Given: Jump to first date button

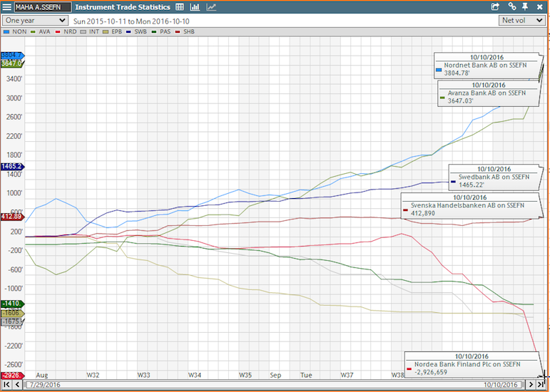Looking at the screenshot, I should 6,384.
